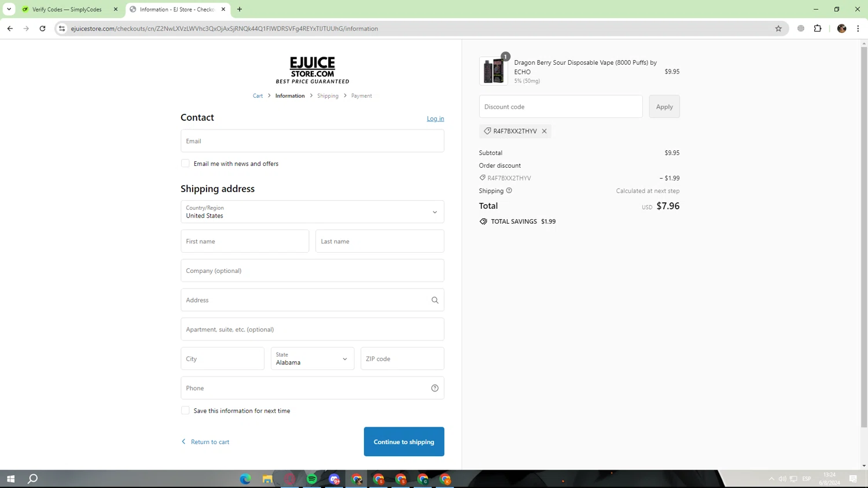
Task: Click the magnifier icon in the Address field
Action: [435, 300]
